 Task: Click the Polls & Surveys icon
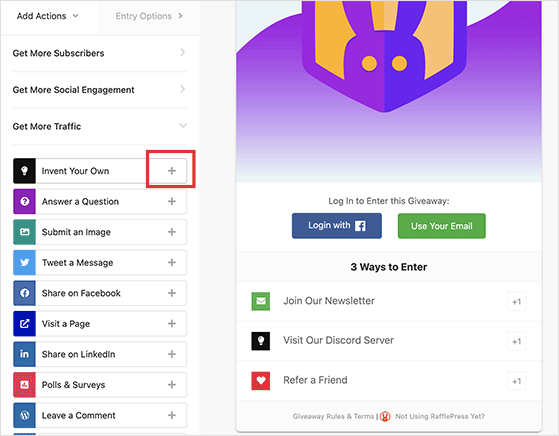pyautogui.click(x=24, y=385)
